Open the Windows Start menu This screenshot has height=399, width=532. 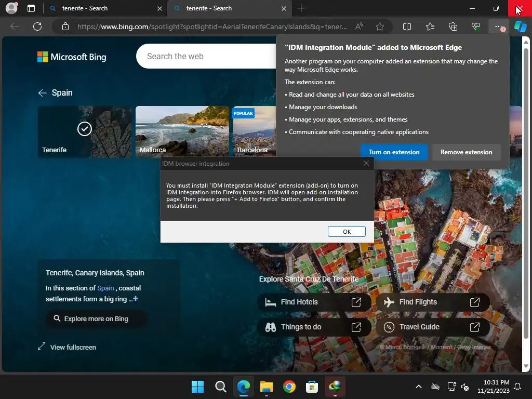(197, 387)
